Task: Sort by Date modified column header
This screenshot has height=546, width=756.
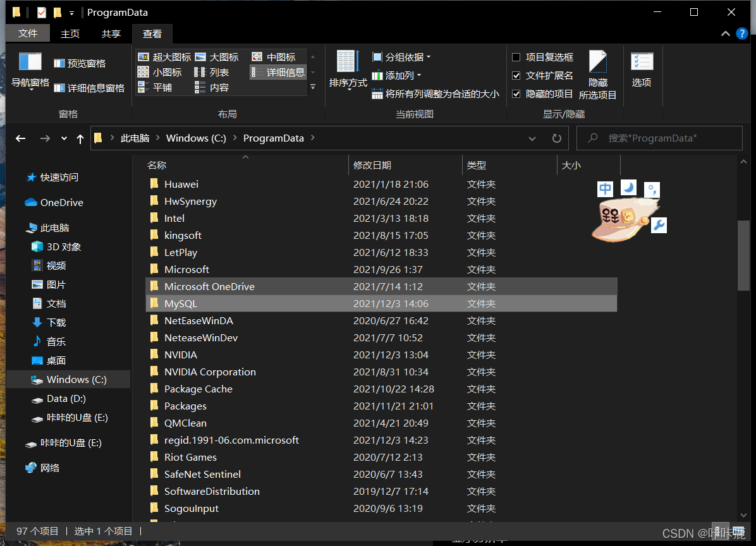Action: click(405, 165)
